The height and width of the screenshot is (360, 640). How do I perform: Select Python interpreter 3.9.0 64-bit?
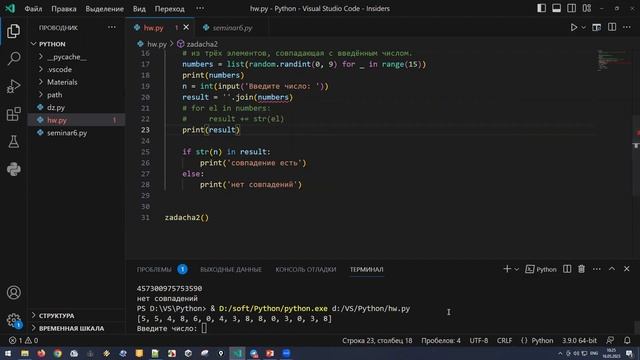pyautogui.click(x=579, y=340)
